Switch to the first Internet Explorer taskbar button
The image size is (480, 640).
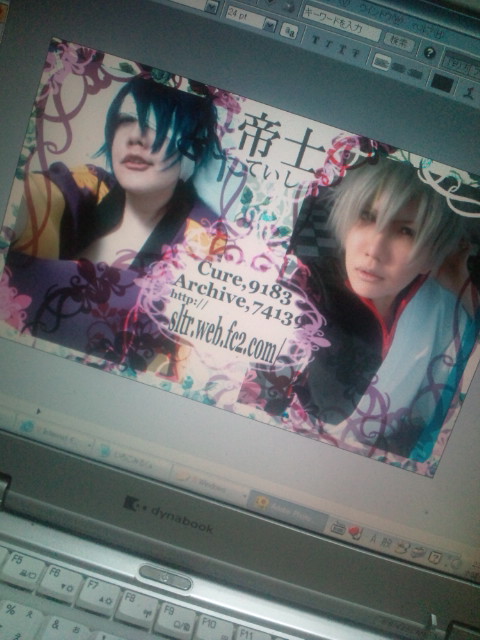tap(52, 436)
